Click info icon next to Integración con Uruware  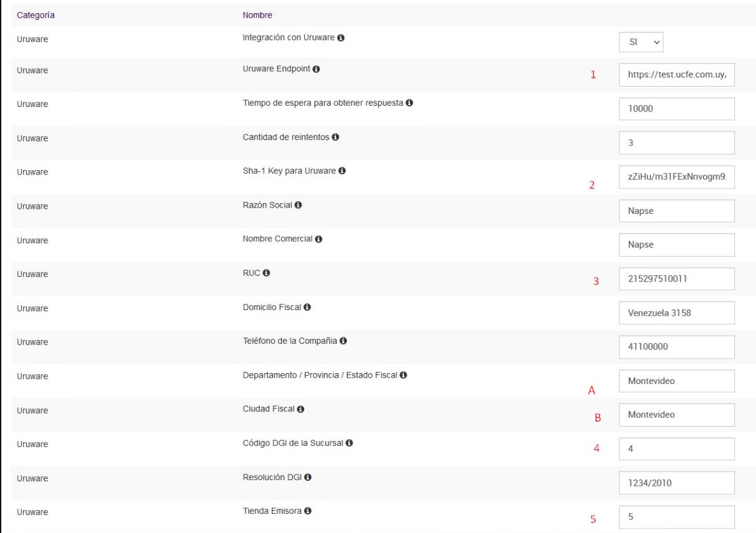tap(341, 38)
